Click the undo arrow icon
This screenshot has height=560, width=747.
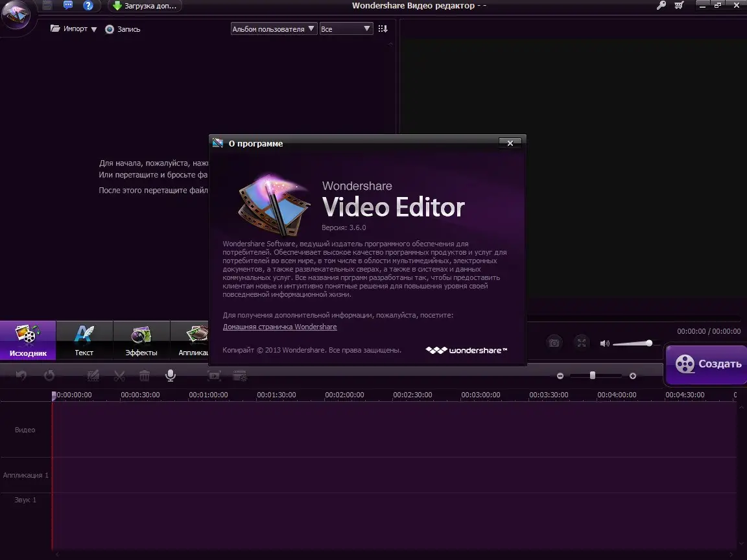tap(21, 376)
